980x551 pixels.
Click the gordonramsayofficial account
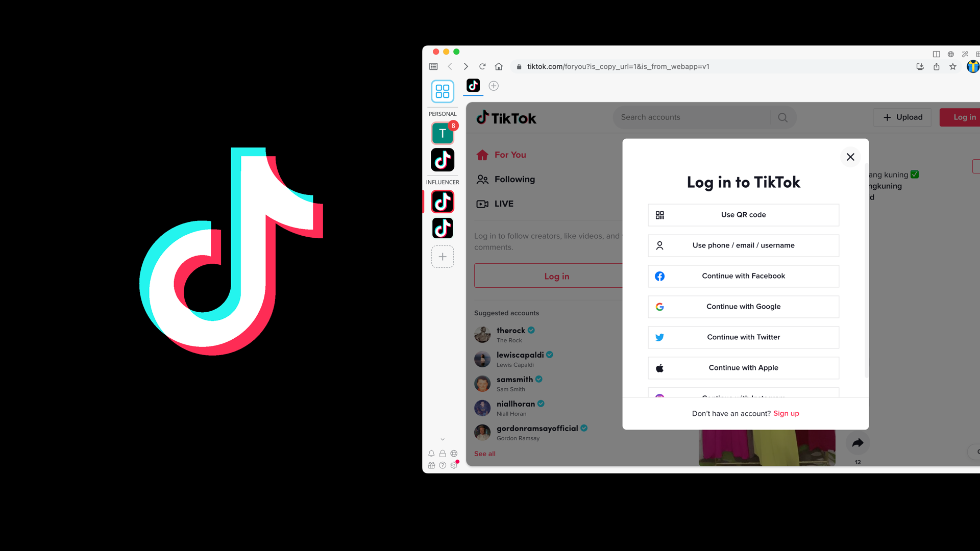pos(537,433)
